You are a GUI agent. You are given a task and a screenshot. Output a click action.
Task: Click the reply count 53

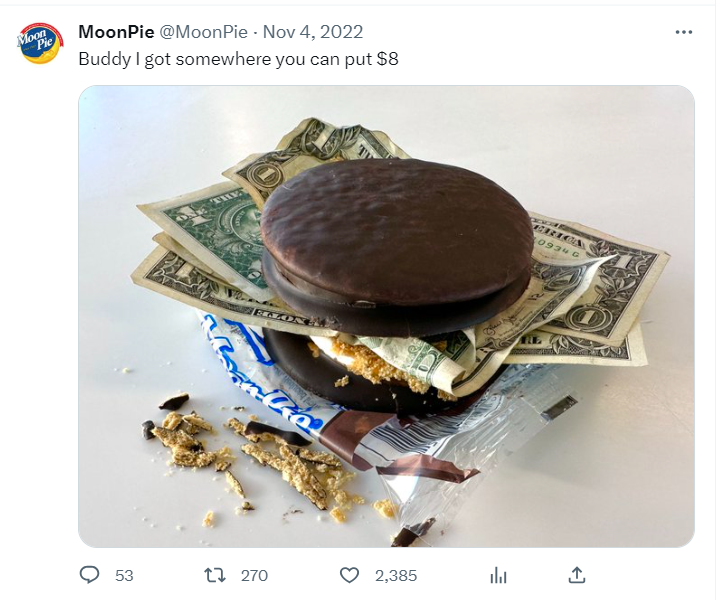(x=124, y=575)
